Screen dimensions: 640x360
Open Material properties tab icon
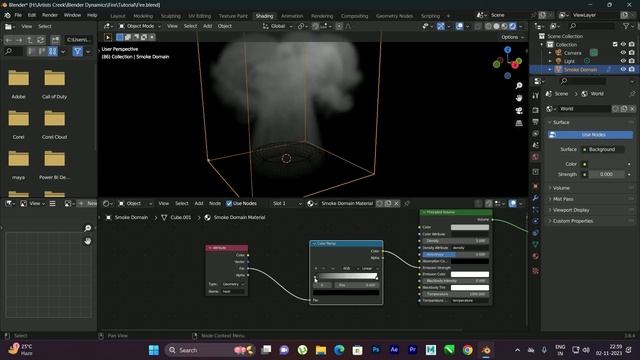click(x=536, y=256)
